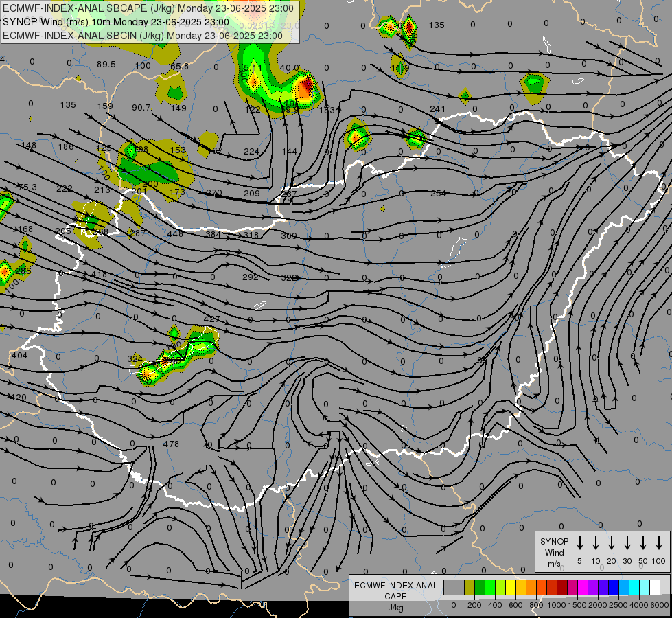Pick the white swatch in CAPE legend

[654, 588]
